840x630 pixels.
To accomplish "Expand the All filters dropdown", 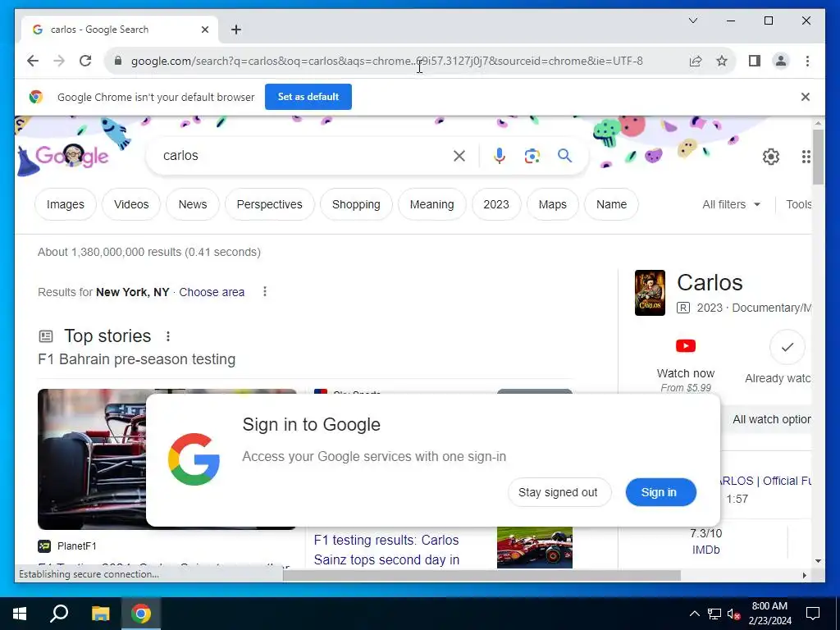I will pyautogui.click(x=731, y=204).
